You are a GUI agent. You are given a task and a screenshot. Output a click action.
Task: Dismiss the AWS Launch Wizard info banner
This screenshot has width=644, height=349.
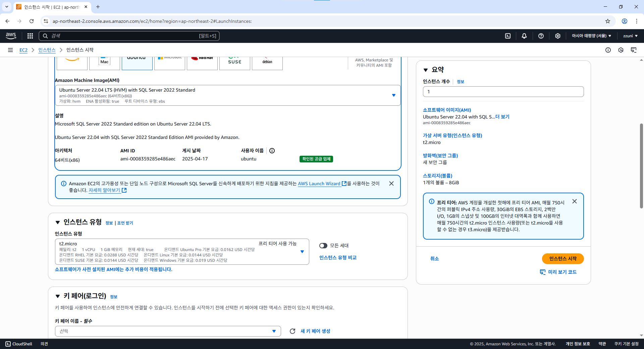click(x=391, y=184)
